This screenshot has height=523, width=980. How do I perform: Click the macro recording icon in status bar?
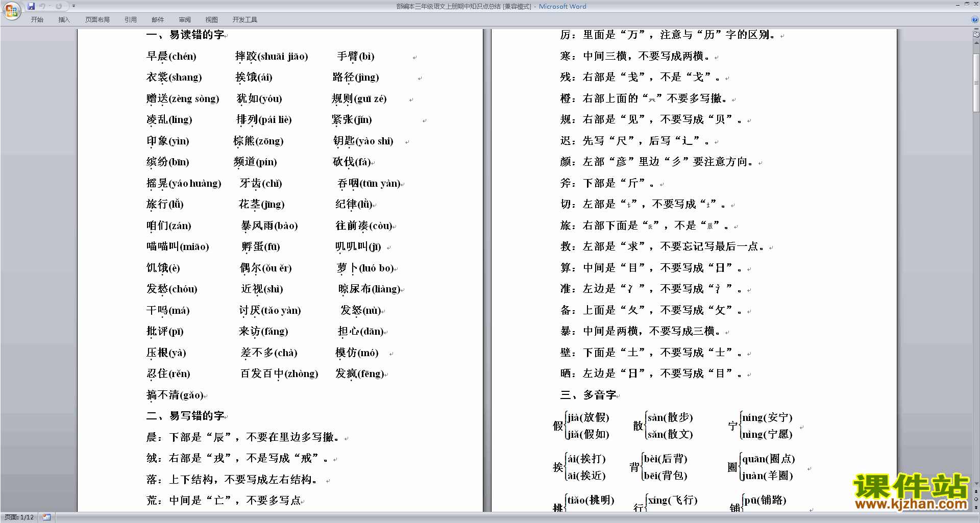click(x=46, y=517)
